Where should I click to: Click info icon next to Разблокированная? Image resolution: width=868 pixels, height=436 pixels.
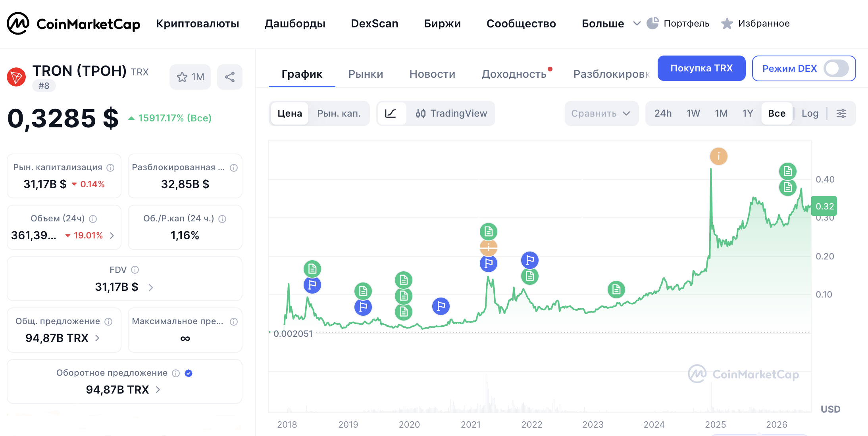pyautogui.click(x=234, y=168)
